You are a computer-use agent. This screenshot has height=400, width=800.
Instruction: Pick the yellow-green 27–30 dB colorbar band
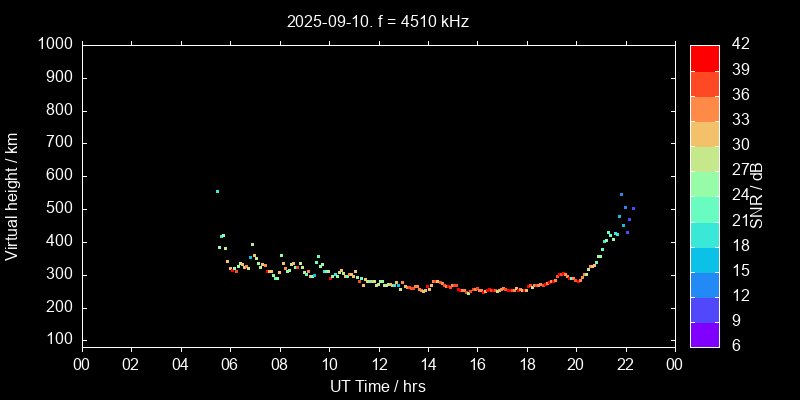pyautogui.click(x=705, y=158)
